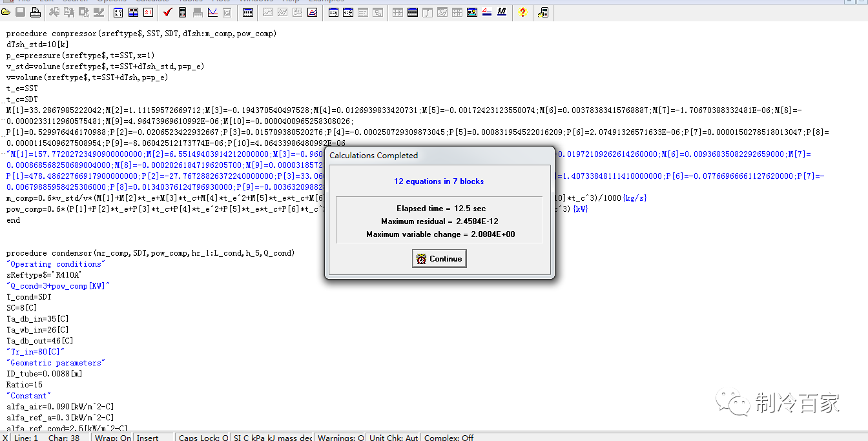This screenshot has width=868, height=441.
Task: Click the Caps Lock status indicator
Action: 203,438
